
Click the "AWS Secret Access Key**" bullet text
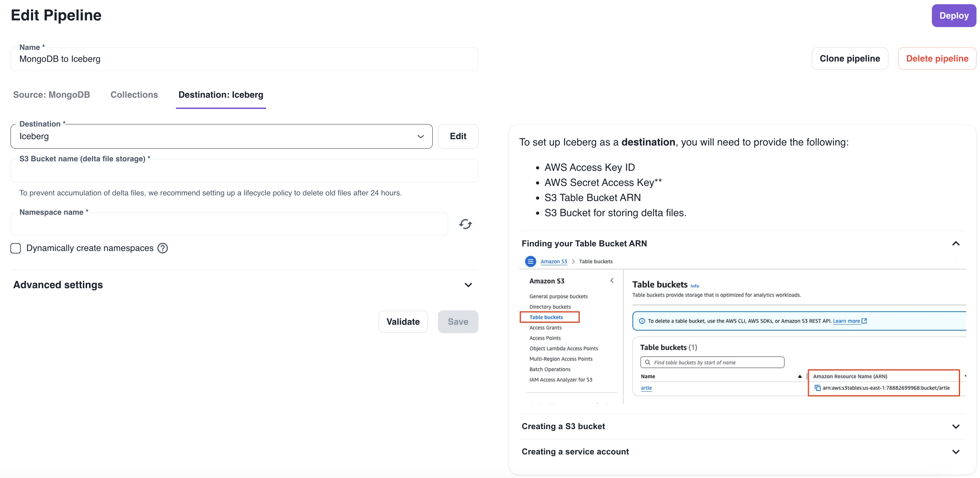(603, 183)
